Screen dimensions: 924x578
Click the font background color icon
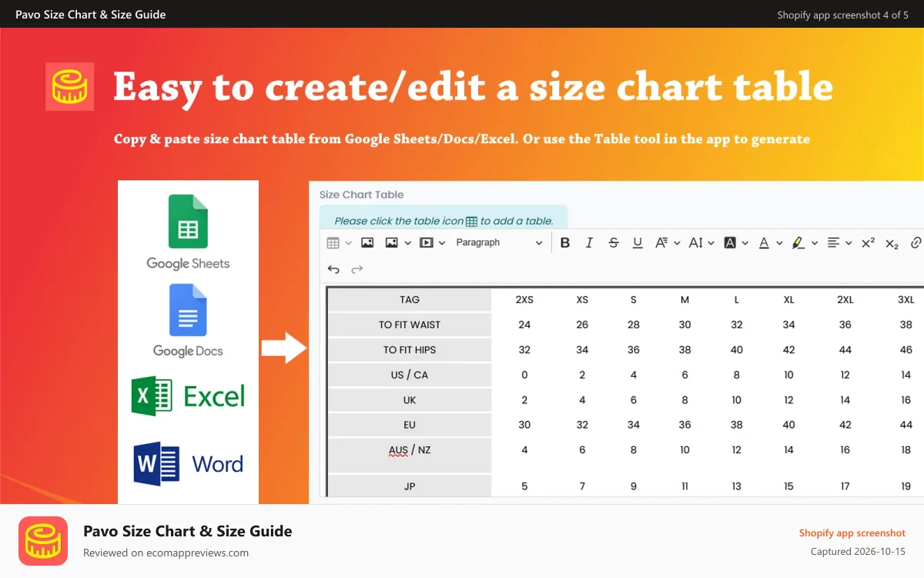pos(730,243)
